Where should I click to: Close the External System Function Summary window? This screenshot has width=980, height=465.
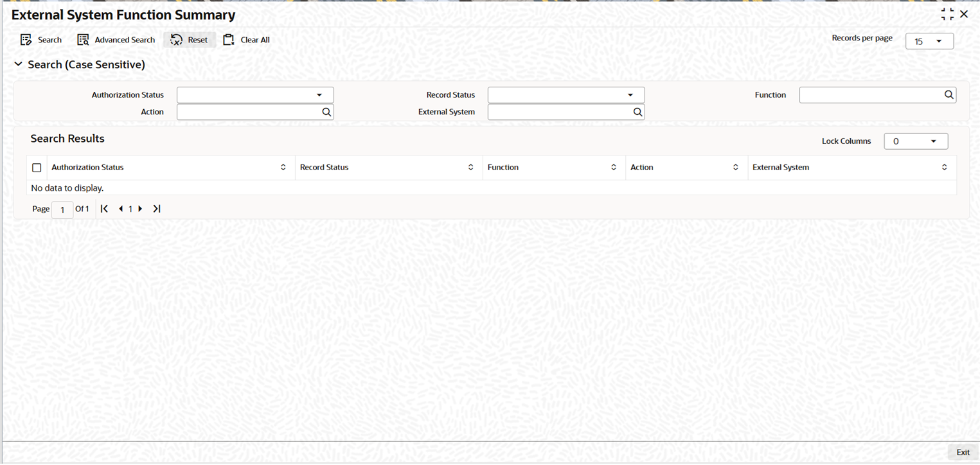click(964, 14)
